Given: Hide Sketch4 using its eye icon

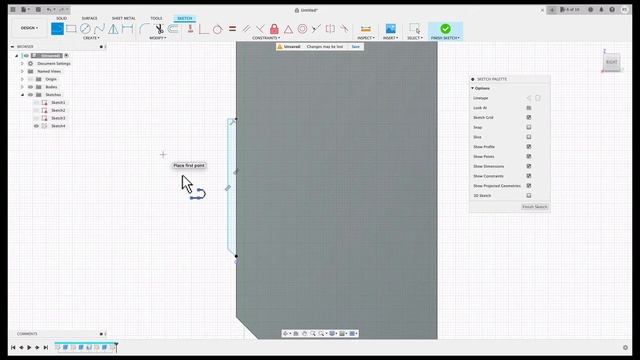Looking at the screenshot, I should click(36, 126).
